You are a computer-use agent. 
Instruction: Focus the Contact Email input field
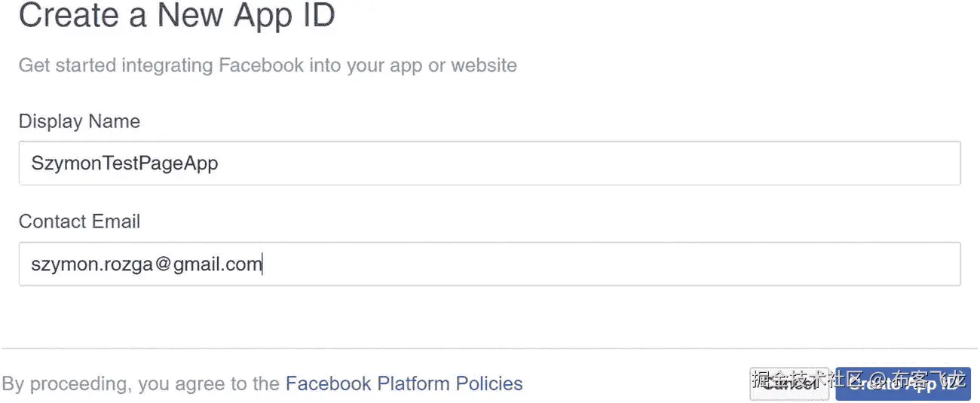488,264
